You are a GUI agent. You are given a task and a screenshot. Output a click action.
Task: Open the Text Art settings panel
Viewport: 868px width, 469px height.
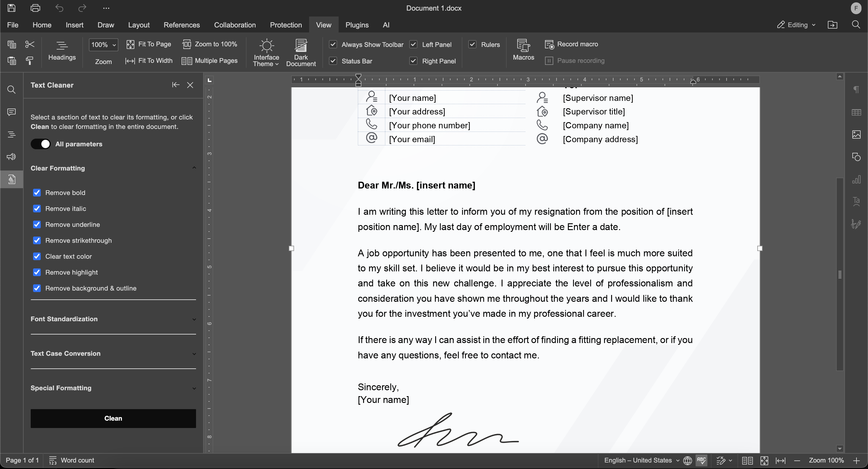tap(857, 201)
